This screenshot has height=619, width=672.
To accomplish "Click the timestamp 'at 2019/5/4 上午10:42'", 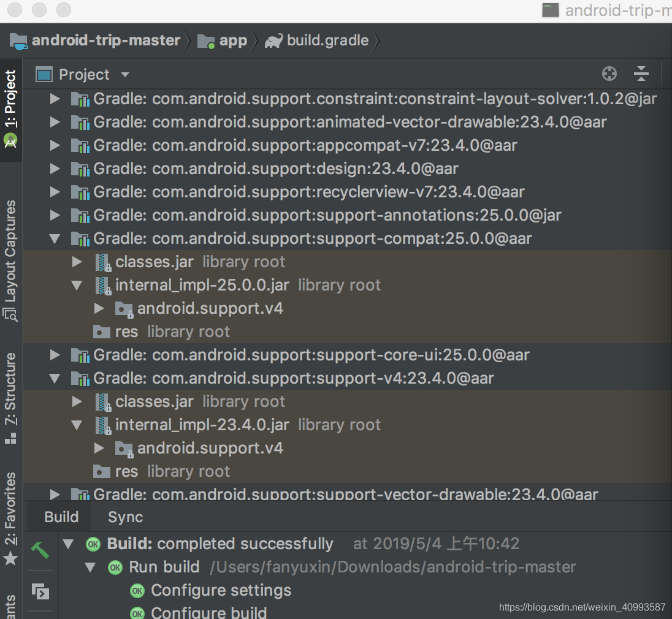I will (x=436, y=544).
